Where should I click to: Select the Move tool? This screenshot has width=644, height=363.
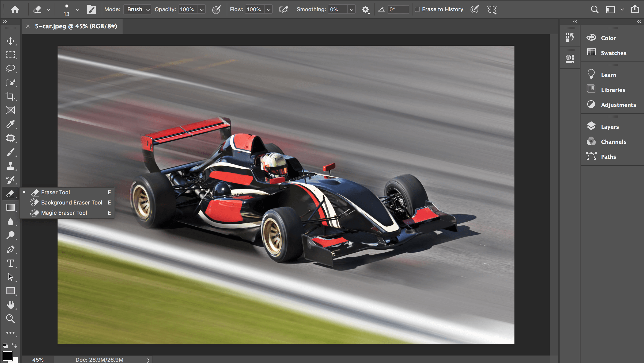click(10, 41)
